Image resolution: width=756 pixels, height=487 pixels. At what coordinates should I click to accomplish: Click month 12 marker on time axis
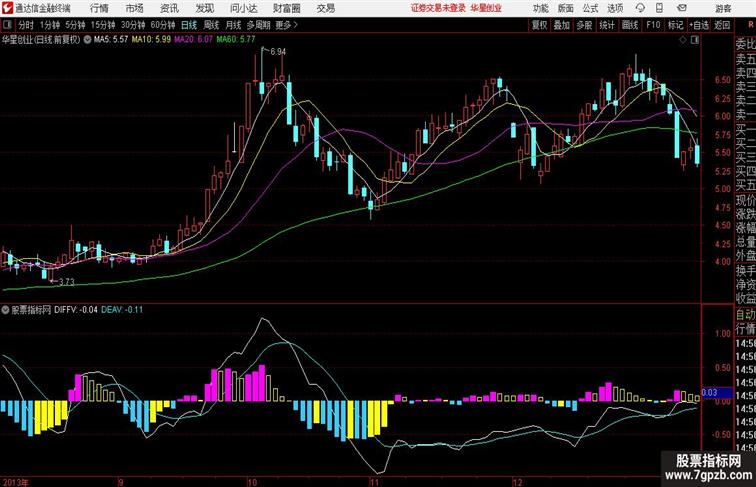click(517, 483)
